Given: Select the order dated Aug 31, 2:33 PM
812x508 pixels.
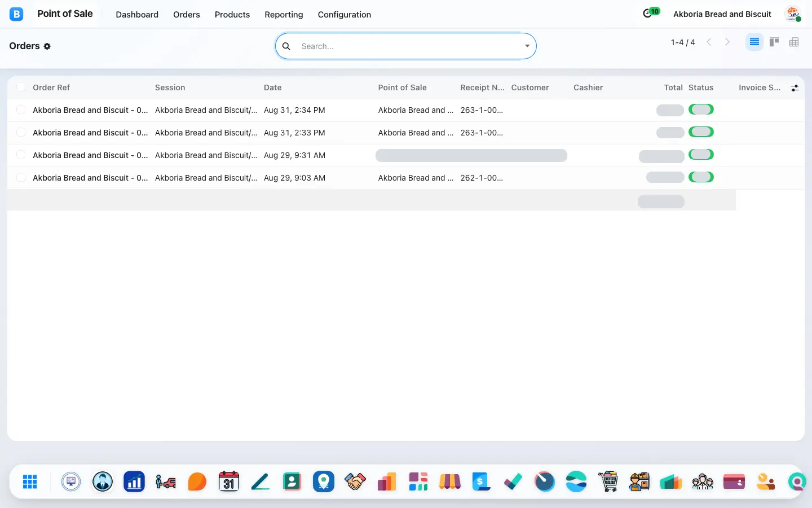Looking at the screenshot, I should coord(21,133).
